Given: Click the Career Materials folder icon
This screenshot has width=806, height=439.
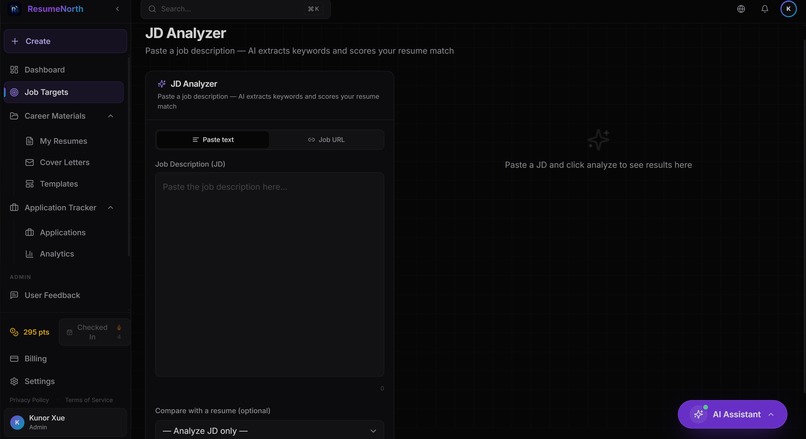Looking at the screenshot, I should click(14, 116).
